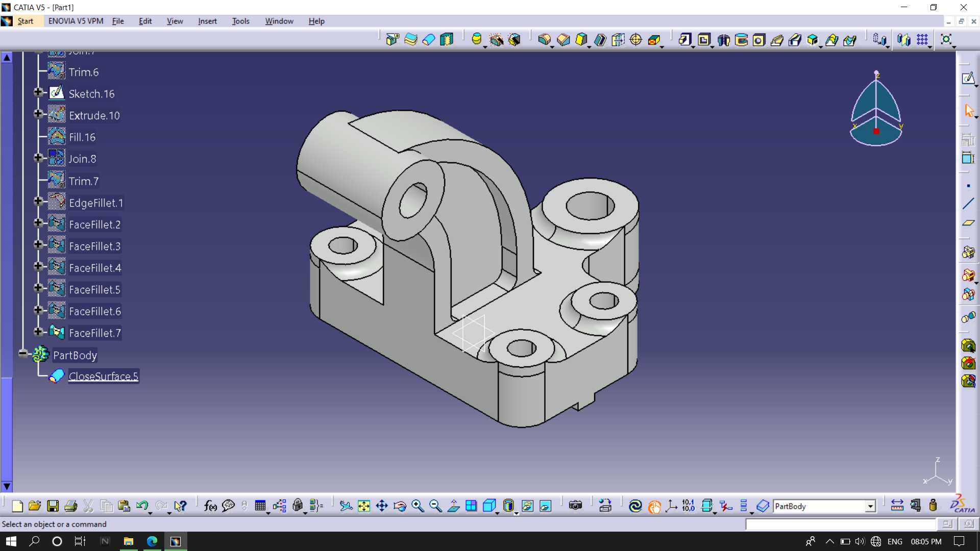This screenshot has height=551, width=980.
Task: Click the Zoom In magnifier icon
Action: pos(418,506)
